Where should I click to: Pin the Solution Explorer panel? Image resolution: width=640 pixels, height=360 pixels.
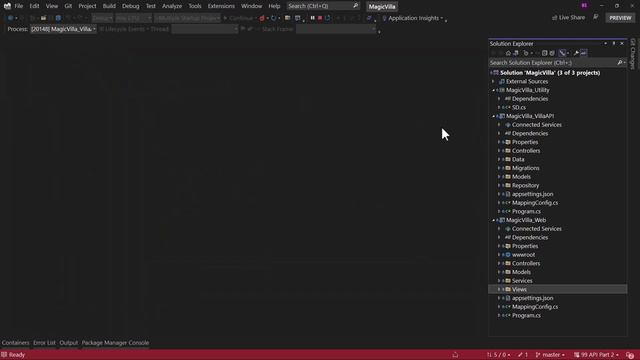click(613, 43)
